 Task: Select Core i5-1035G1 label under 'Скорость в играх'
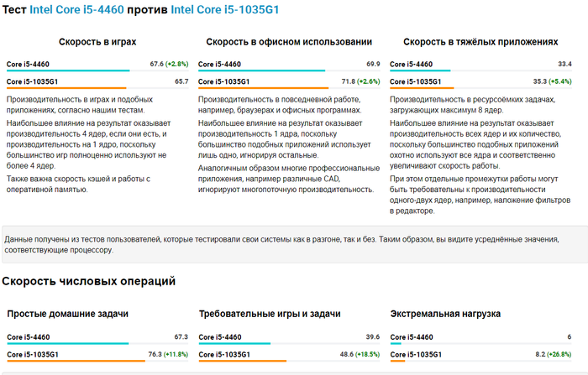(32, 81)
